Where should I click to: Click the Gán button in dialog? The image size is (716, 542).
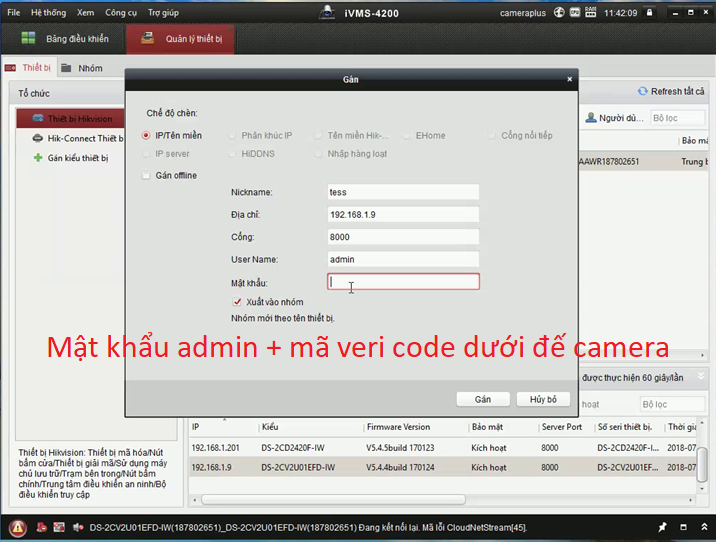pos(483,399)
